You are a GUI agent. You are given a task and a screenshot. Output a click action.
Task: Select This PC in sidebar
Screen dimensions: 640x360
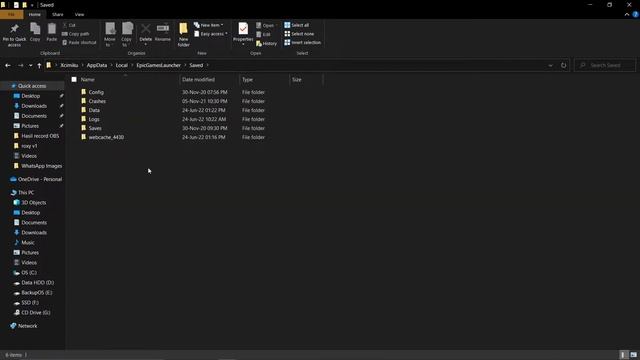coord(26,193)
